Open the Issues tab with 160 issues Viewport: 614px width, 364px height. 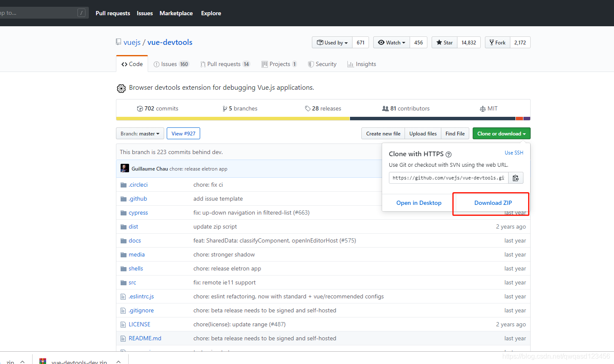point(171,64)
